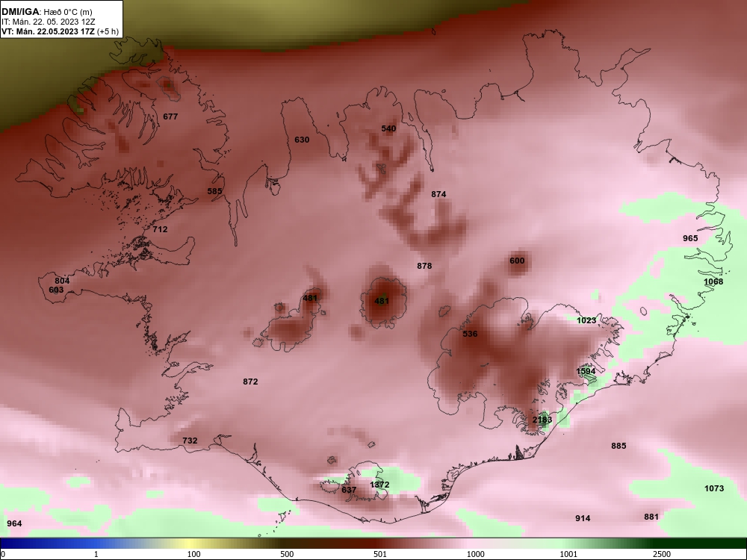
Task: Click the map value 881
Action: (x=651, y=517)
